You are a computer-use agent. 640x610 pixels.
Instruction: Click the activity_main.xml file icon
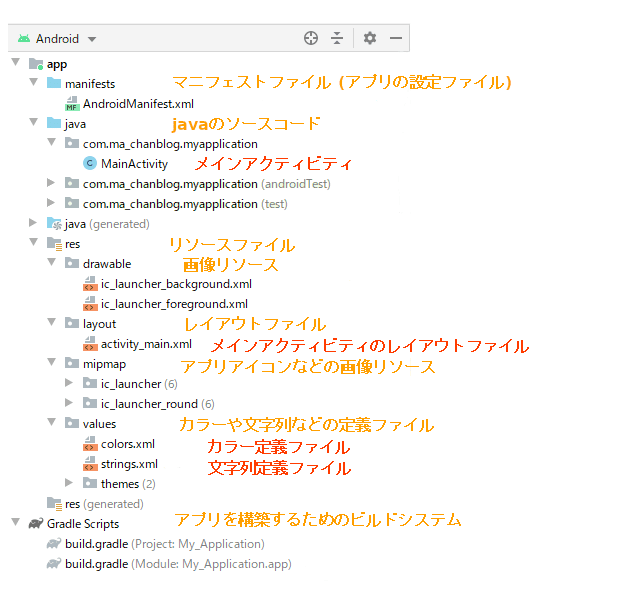(x=90, y=343)
